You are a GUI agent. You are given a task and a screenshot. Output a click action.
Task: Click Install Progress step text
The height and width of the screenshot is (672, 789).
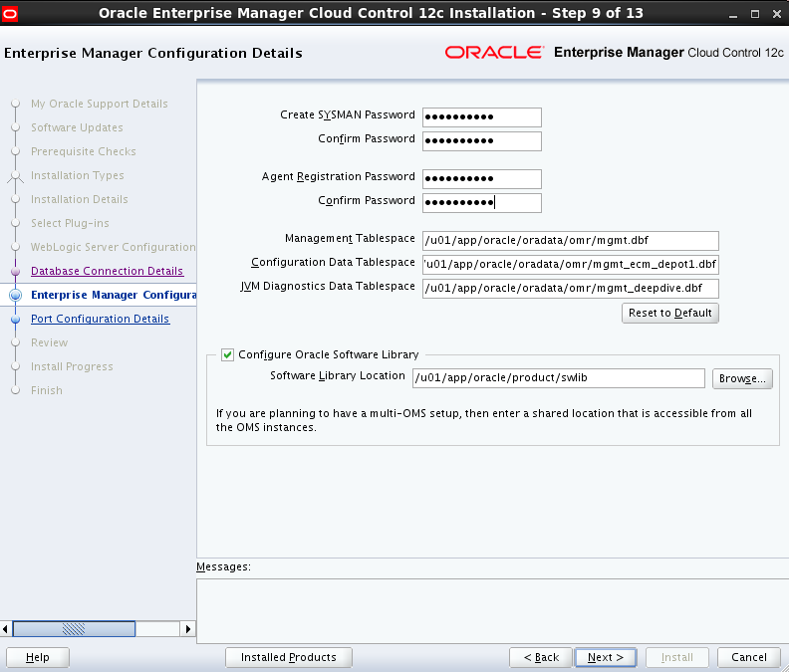point(72,366)
